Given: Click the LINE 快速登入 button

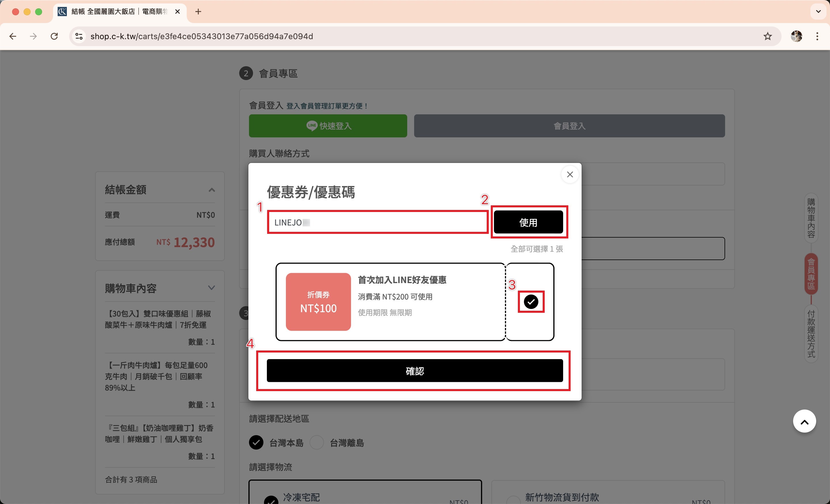Looking at the screenshot, I should point(328,126).
